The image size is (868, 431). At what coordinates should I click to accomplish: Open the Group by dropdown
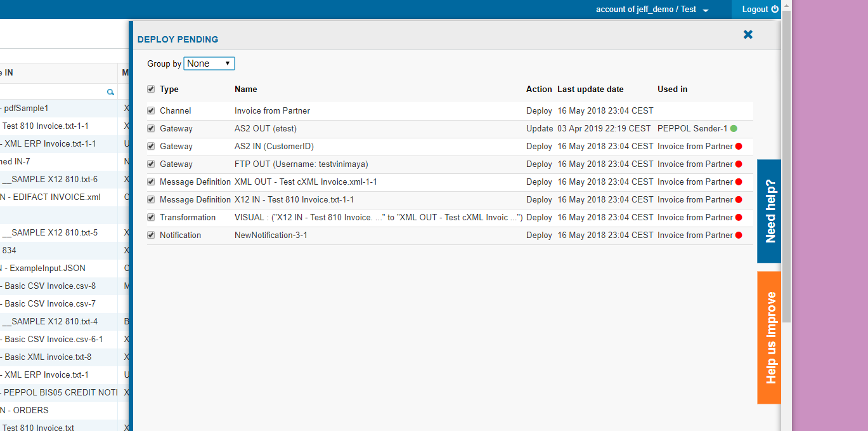(x=209, y=63)
